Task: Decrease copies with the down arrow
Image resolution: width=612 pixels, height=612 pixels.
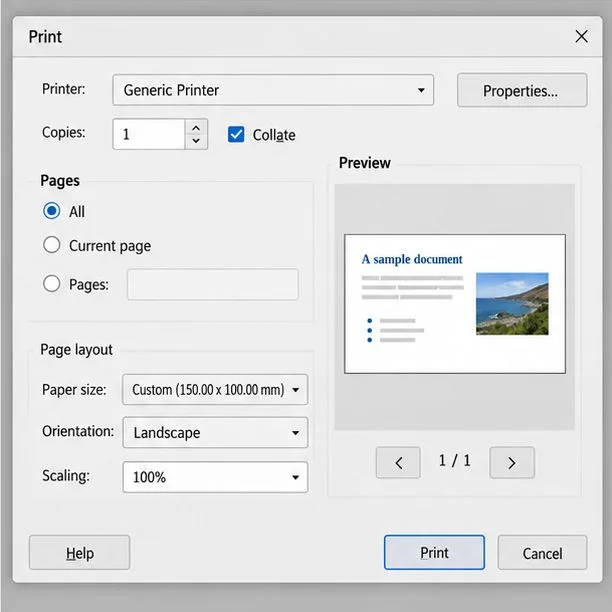Action: (x=196, y=141)
